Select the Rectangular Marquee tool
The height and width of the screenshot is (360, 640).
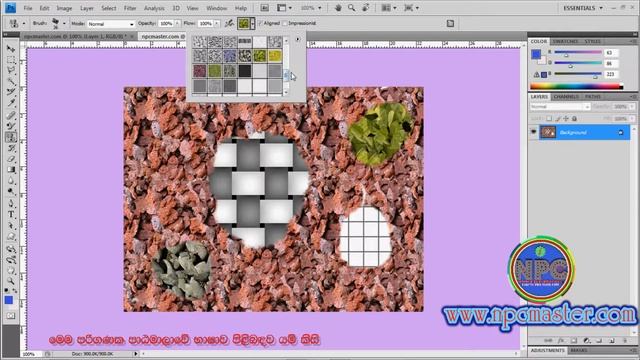pyautogui.click(x=11, y=60)
